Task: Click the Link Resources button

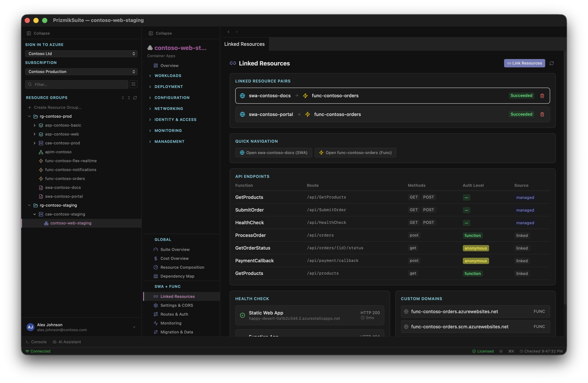Action: tap(524, 63)
